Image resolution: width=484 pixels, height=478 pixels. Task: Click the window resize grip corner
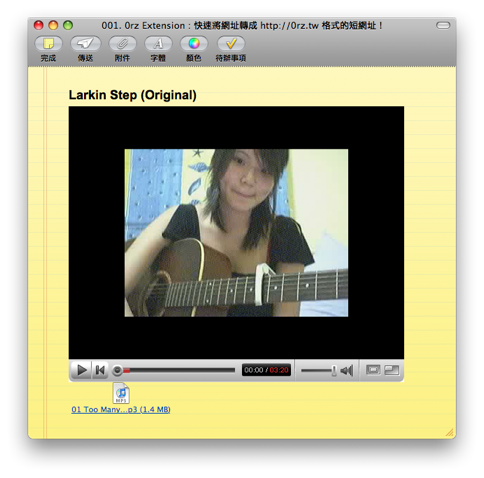(x=450, y=432)
